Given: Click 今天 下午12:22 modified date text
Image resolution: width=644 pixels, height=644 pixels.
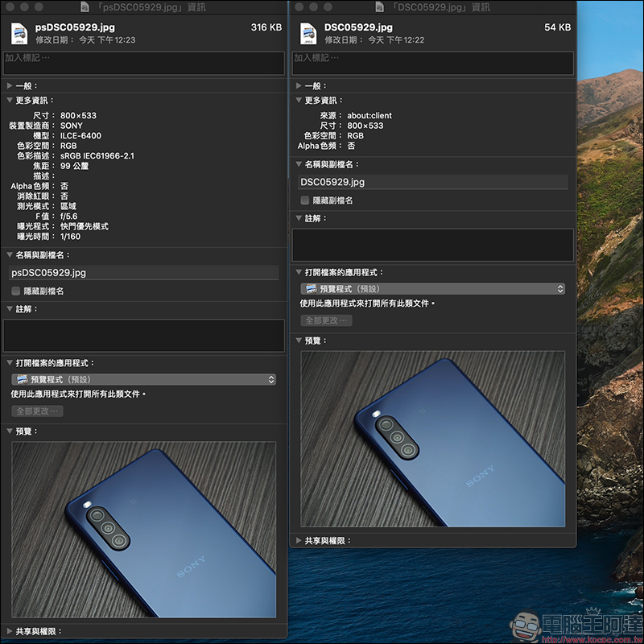Looking at the screenshot, I should coord(396,39).
